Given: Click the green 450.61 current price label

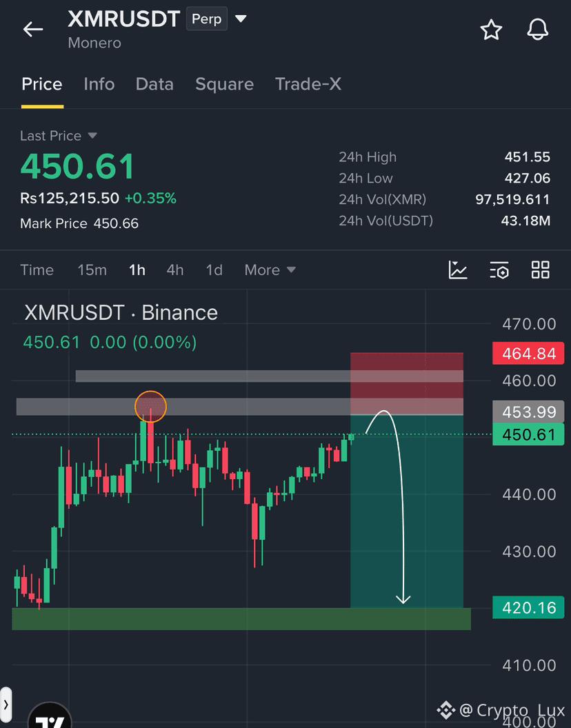Looking at the screenshot, I should (528, 434).
